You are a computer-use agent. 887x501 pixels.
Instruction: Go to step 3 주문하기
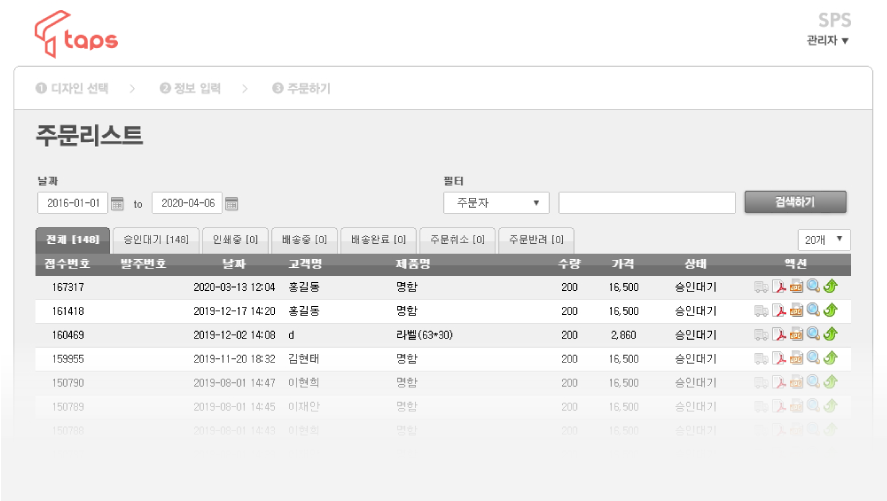click(301, 88)
